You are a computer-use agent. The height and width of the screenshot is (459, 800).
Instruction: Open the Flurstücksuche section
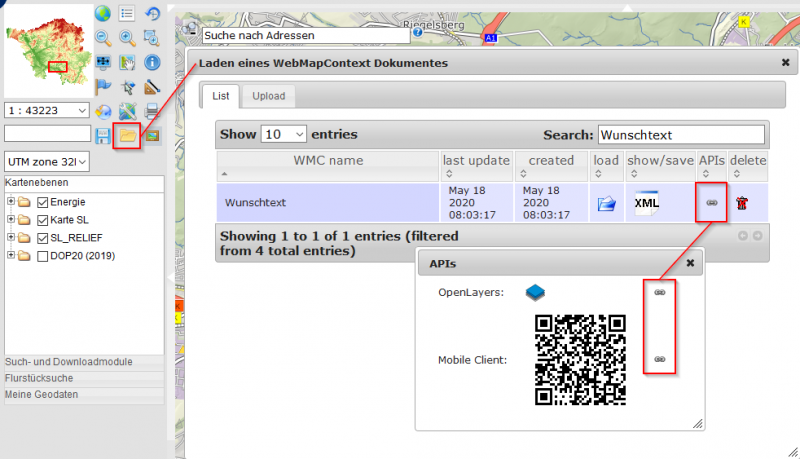(84, 378)
